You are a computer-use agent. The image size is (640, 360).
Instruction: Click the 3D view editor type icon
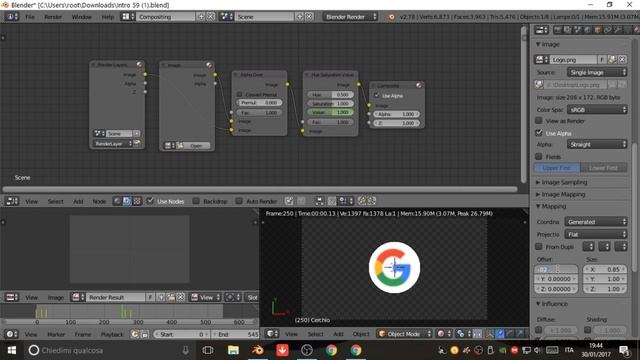(x=272, y=333)
